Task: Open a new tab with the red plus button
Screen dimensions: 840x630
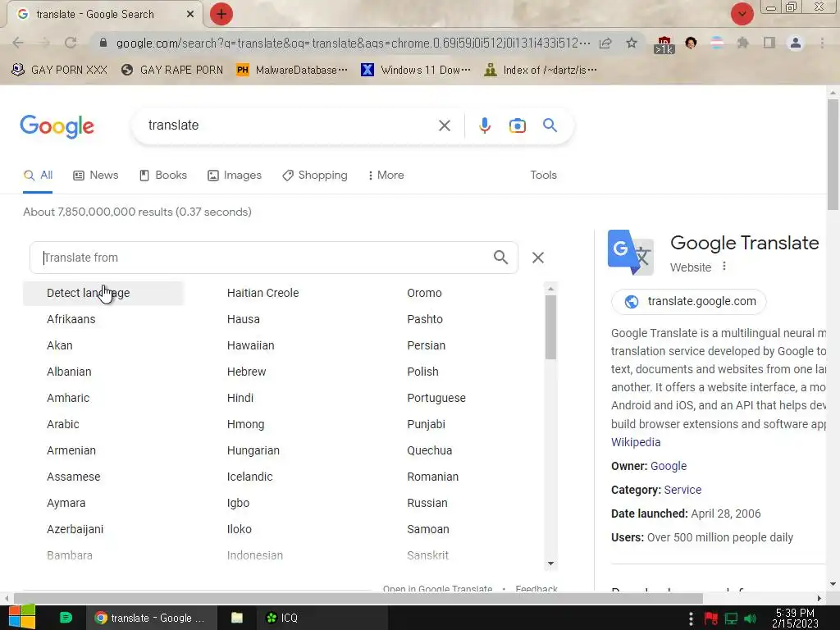Action: pyautogui.click(x=221, y=14)
